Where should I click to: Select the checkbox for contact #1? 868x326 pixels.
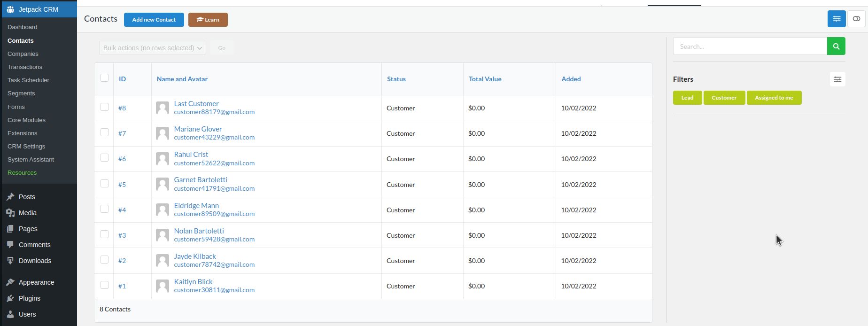click(104, 285)
